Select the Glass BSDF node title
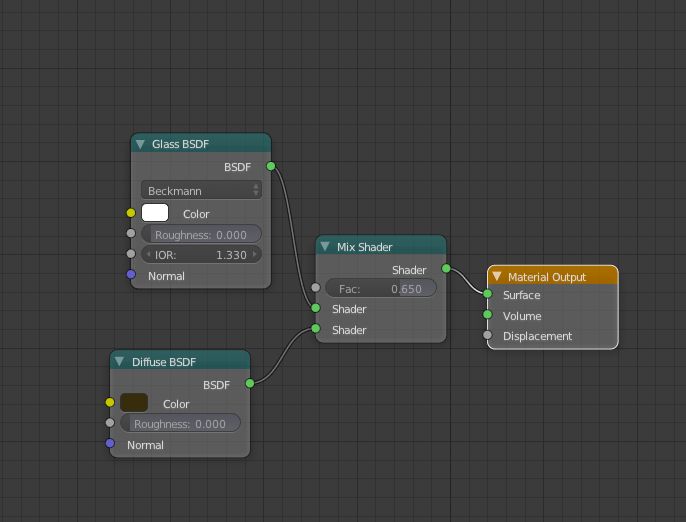The width and height of the screenshot is (686, 522). (x=180, y=144)
